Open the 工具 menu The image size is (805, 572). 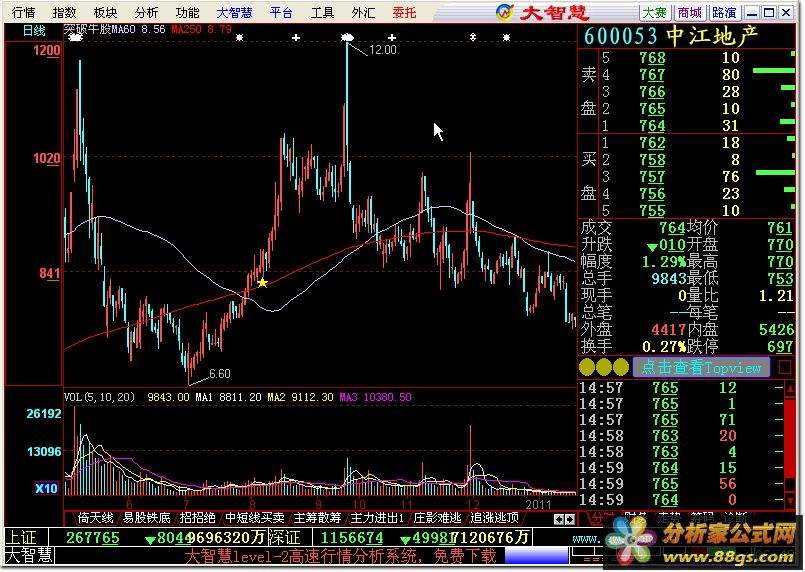322,12
